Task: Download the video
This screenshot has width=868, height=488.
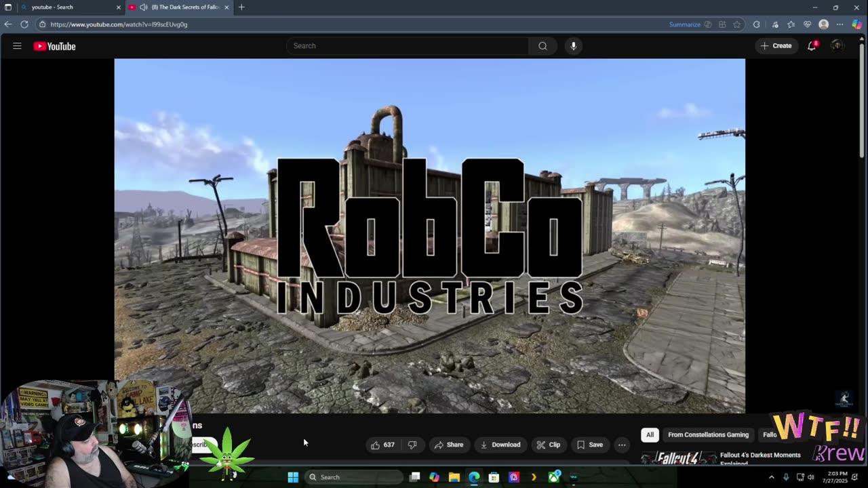Action: [500, 445]
